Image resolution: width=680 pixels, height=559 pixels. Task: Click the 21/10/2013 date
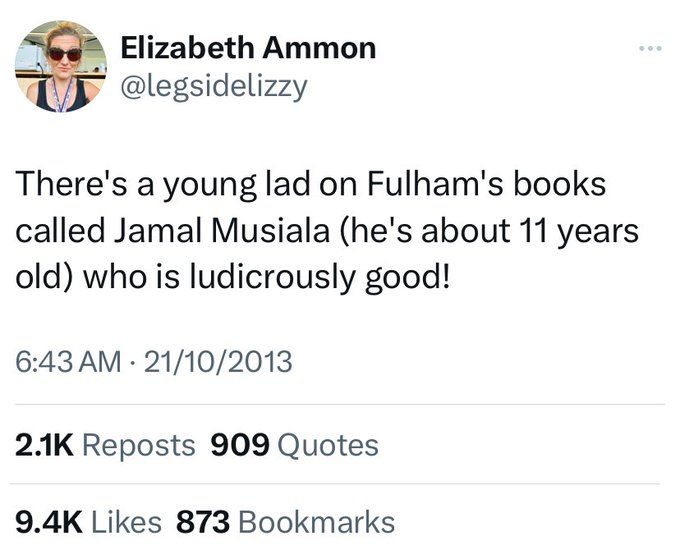(218, 360)
